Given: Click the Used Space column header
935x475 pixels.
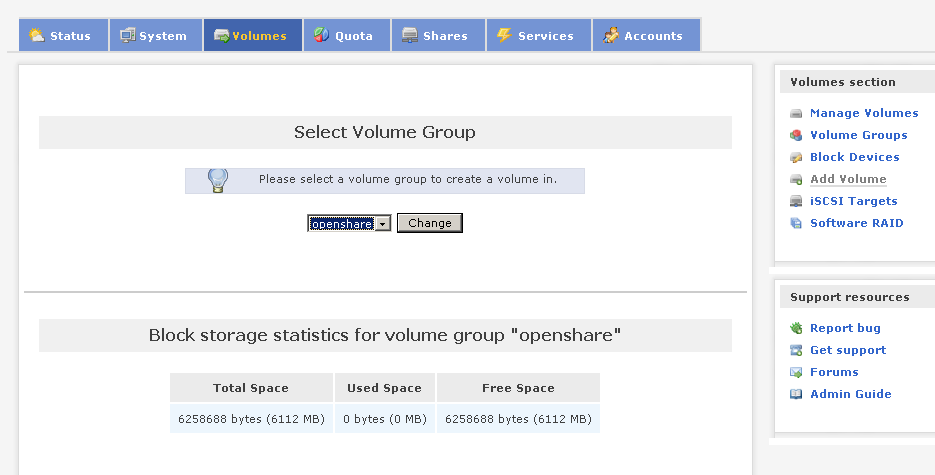Looking at the screenshot, I should pyautogui.click(x=385, y=388).
